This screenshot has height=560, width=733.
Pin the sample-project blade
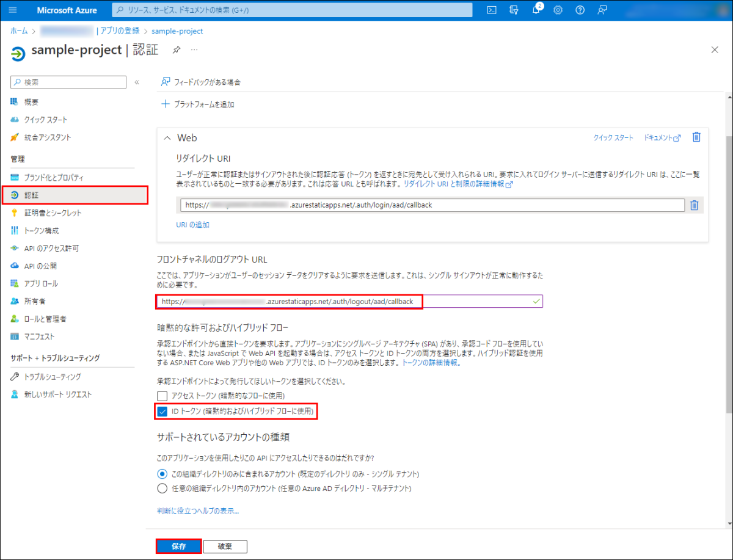tap(176, 50)
